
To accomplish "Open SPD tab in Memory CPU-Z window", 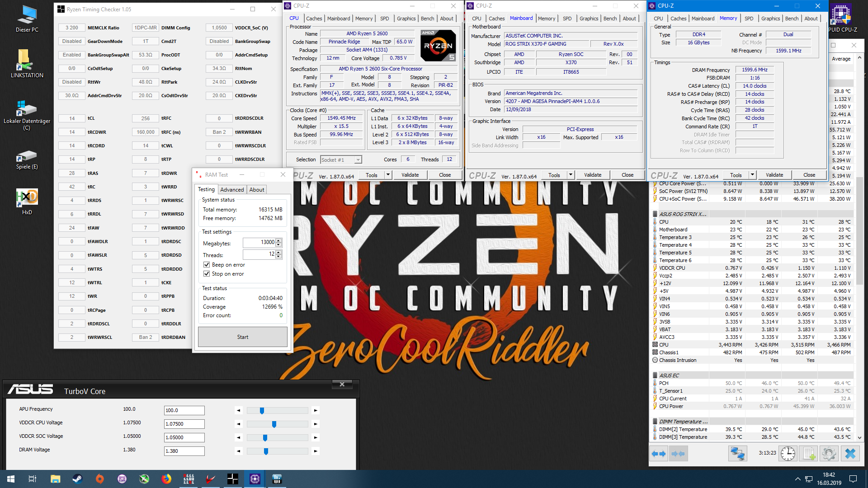I will [x=749, y=19].
